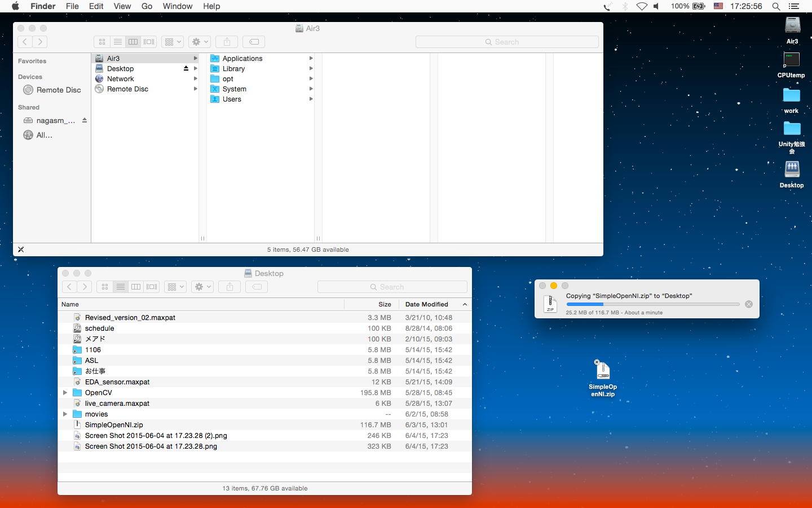Switch Desktop window to column view
The width and height of the screenshot is (812, 508).
(136, 287)
